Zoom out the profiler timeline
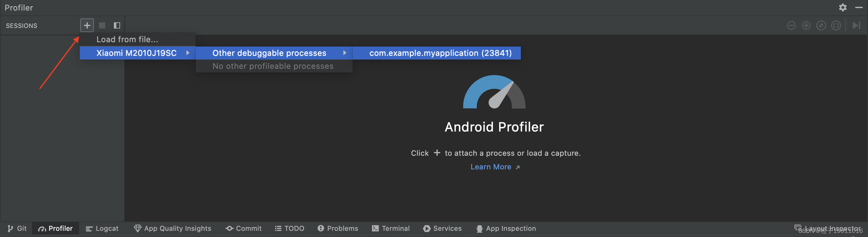 coord(791,25)
